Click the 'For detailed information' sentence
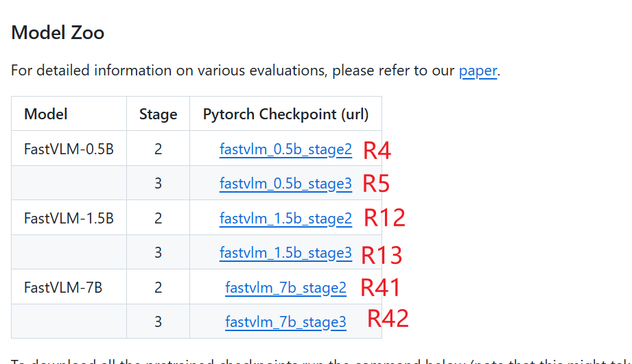 coord(255,71)
